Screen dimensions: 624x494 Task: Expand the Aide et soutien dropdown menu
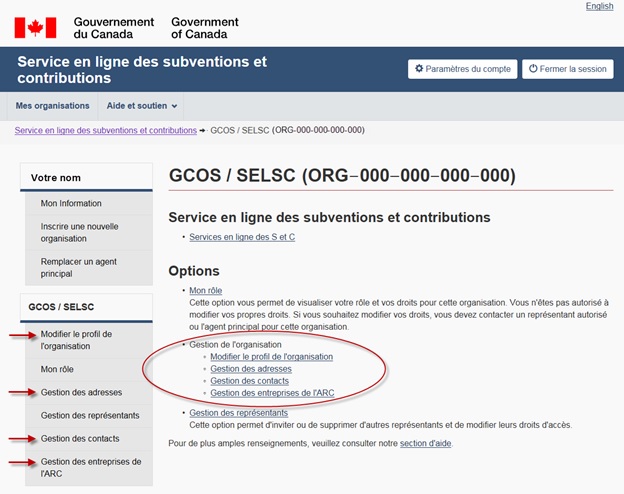pyautogui.click(x=142, y=106)
